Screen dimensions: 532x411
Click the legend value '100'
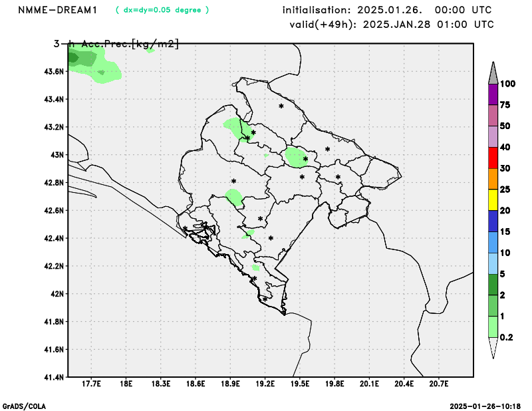click(x=507, y=84)
